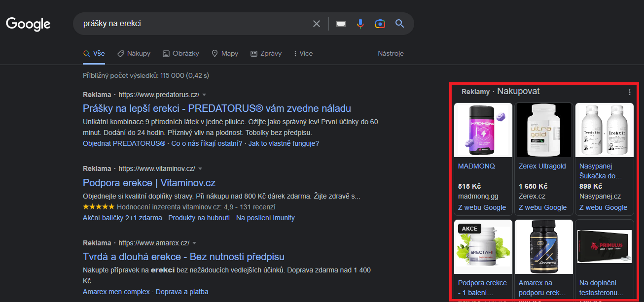Click the 'Doprava a platba' sitelink
The height and width of the screenshot is (302, 644).
click(182, 292)
